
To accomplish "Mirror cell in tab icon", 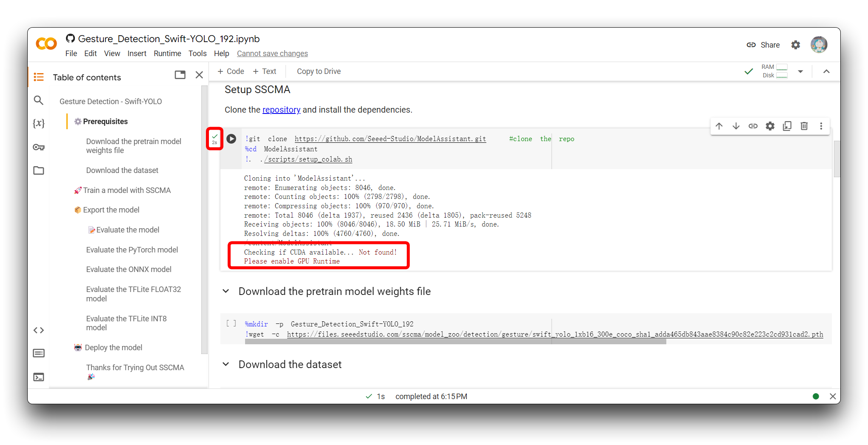I will coord(787,126).
